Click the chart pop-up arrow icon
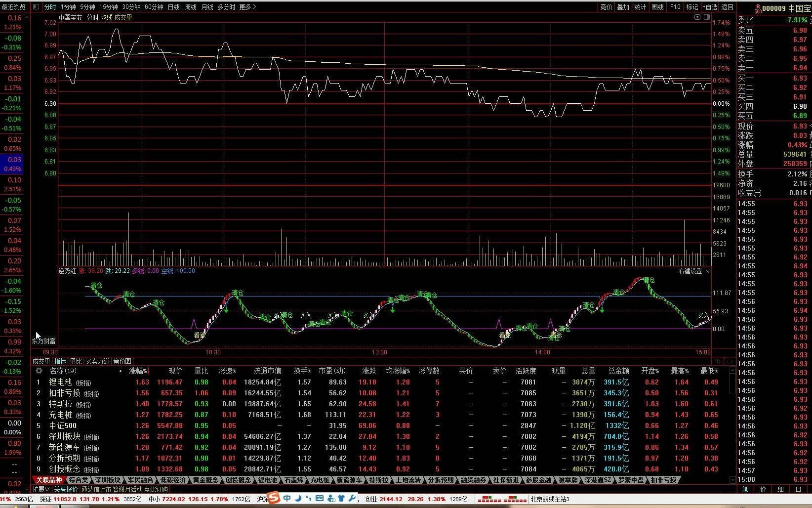 click(697, 17)
